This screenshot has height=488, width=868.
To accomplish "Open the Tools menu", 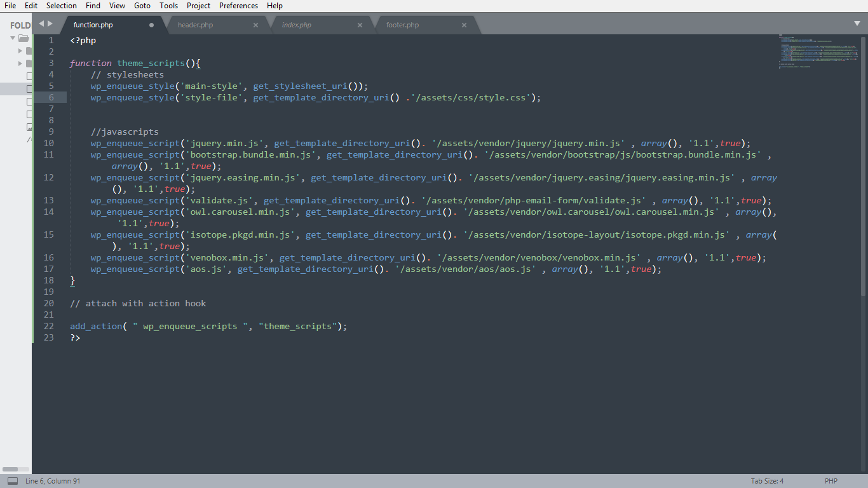I will pos(169,6).
